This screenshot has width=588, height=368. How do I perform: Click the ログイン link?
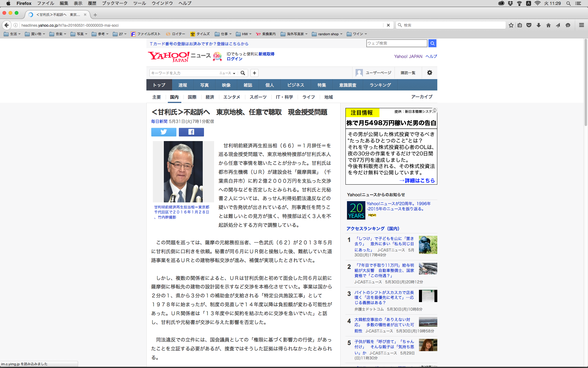[234, 59]
